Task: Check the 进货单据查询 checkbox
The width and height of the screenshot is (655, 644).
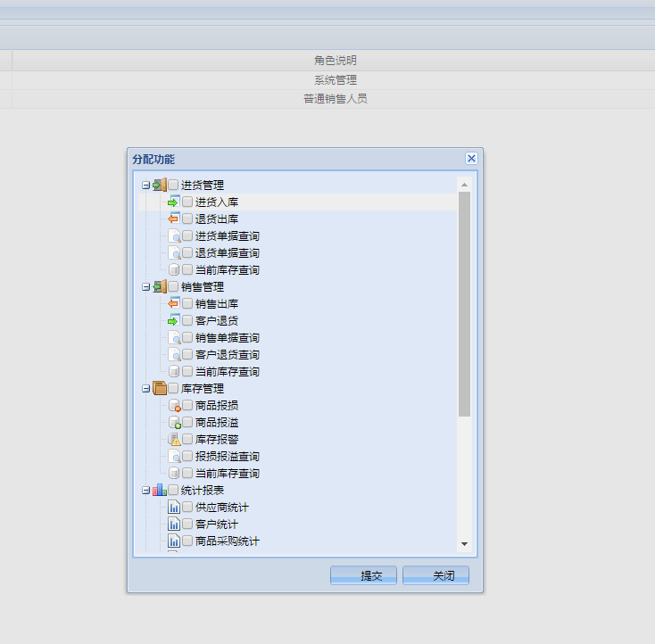Action: [187, 235]
